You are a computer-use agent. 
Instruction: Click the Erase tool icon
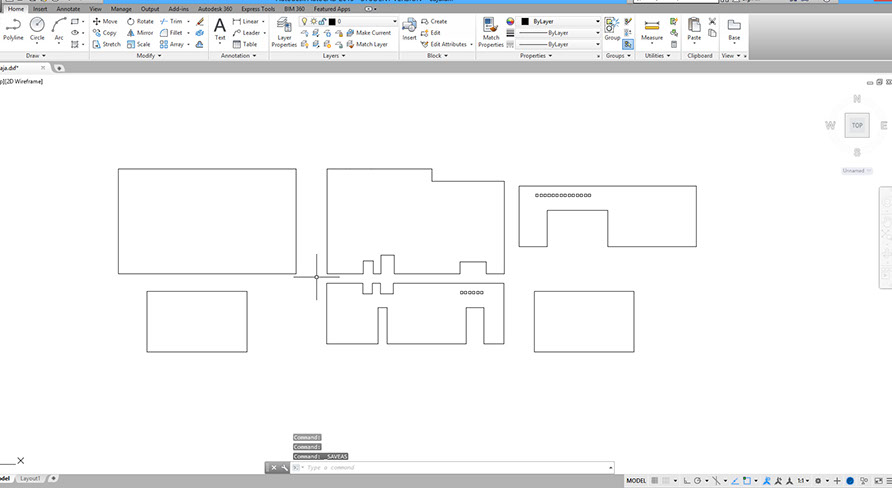click(x=200, y=21)
